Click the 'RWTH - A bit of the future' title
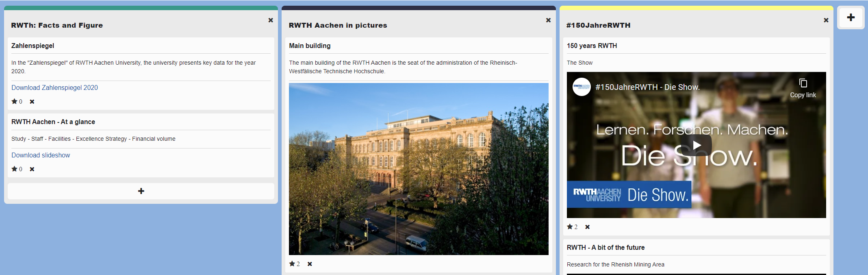The height and width of the screenshot is (275, 868). click(605, 247)
